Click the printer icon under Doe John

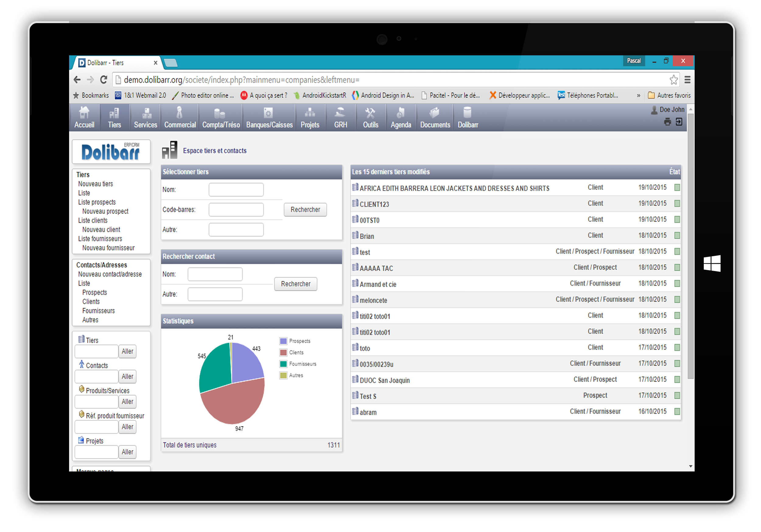667,122
